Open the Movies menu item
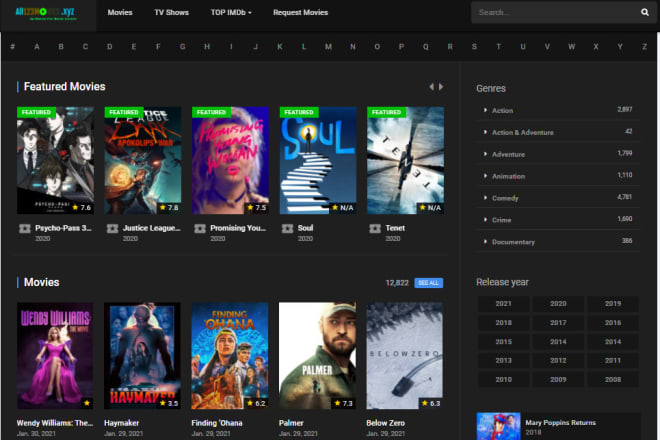 click(x=120, y=13)
